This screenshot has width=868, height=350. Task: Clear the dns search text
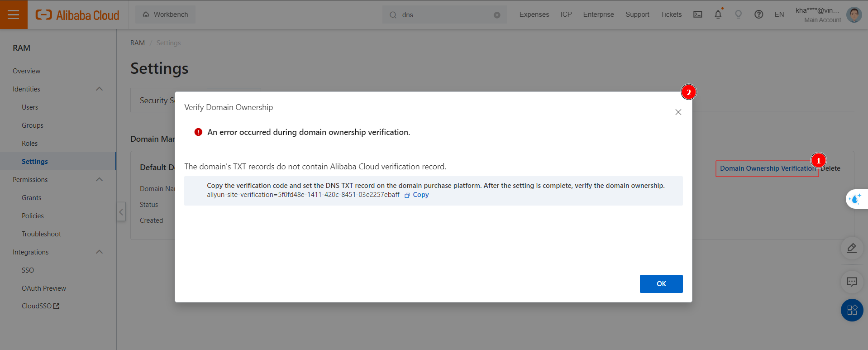coord(497,15)
